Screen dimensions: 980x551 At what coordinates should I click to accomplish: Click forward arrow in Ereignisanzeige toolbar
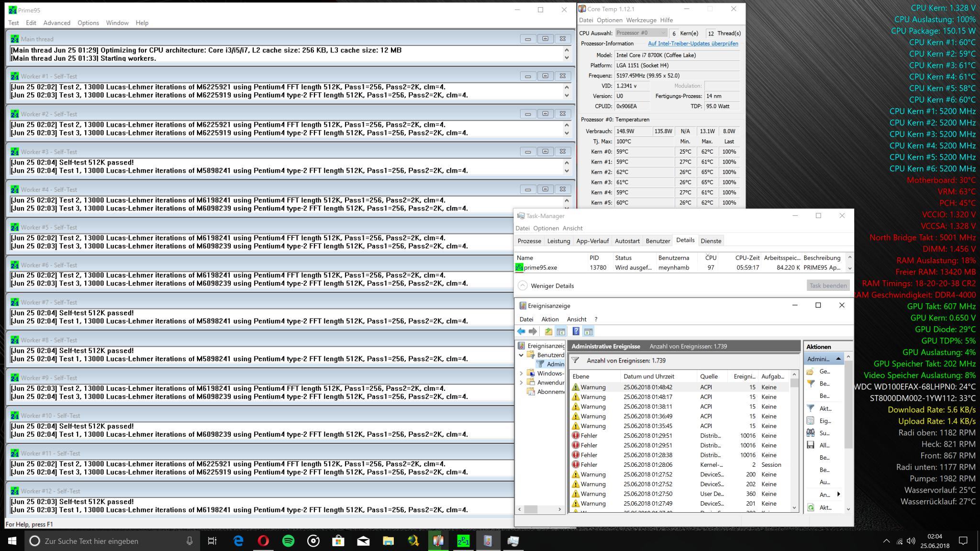[x=533, y=331]
